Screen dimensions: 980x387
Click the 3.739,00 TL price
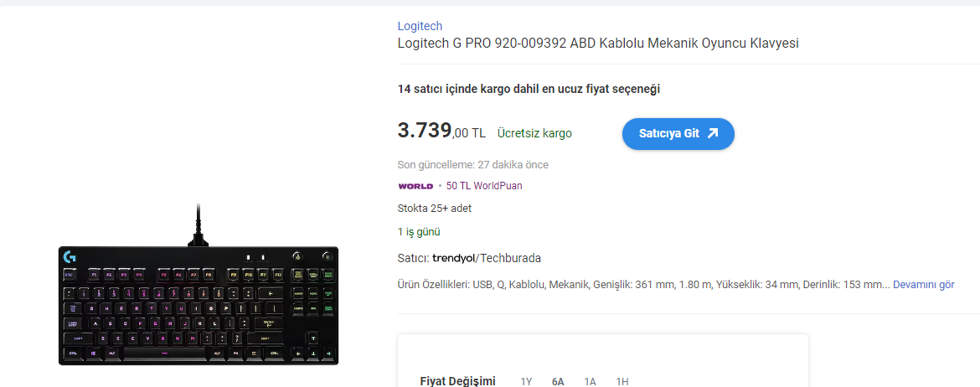pos(441,132)
